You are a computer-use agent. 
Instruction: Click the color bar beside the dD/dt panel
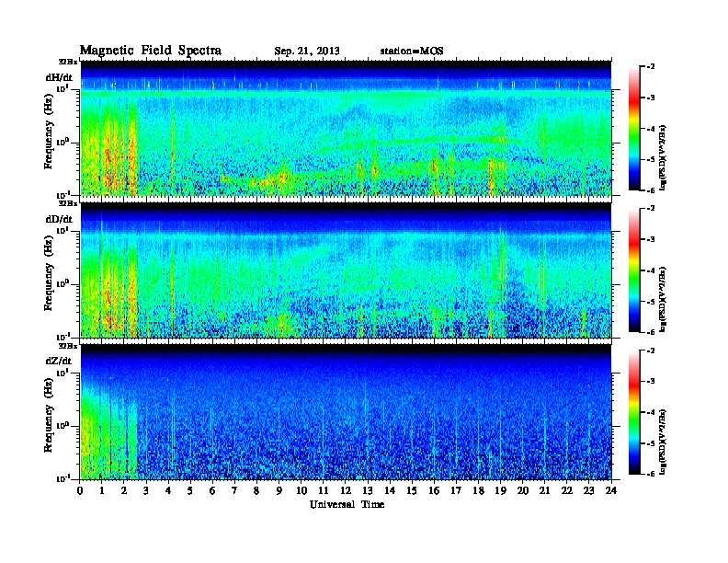pyautogui.click(x=634, y=270)
